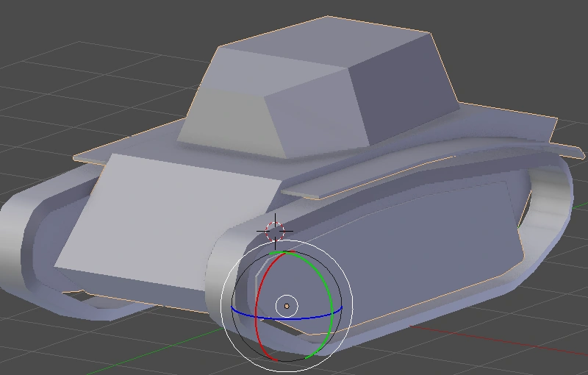Select the tank's sloped front hull plate
The height and width of the screenshot is (375, 588).
(x=169, y=221)
